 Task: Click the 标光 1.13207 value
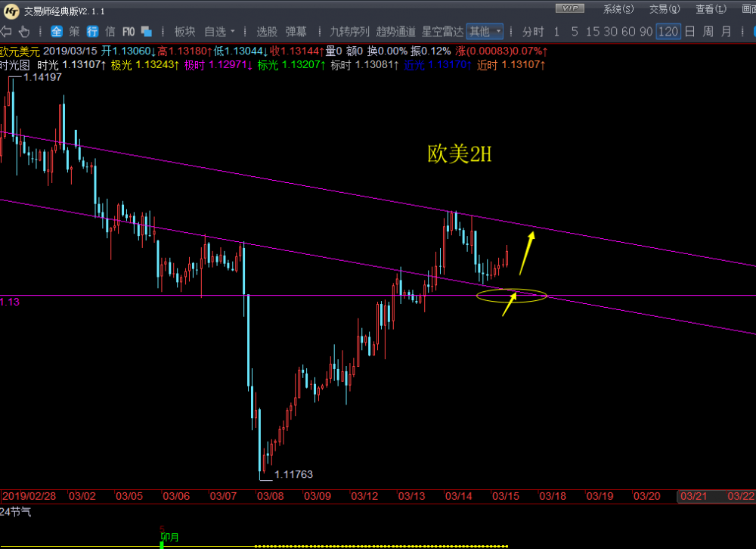(x=292, y=64)
